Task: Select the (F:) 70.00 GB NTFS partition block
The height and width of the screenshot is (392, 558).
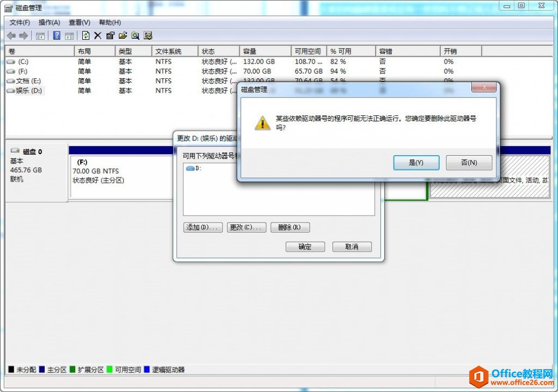Action: (x=122, y=176)
